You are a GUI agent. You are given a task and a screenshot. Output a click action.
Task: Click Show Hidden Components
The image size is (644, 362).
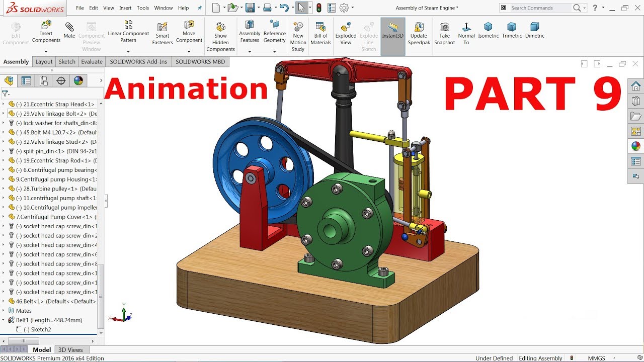pyautogui.click(x=220, y=37)
